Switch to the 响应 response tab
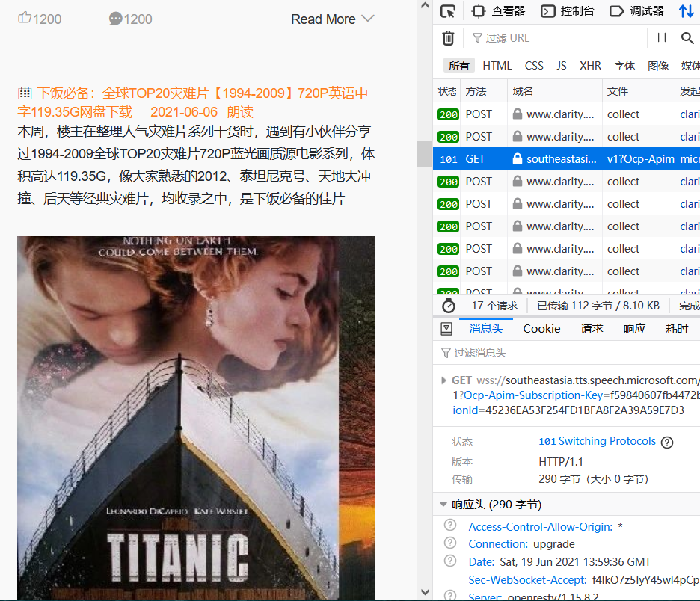Image resolution: width=700 pixels, height=601 pixels. click(x=634, y=329)
